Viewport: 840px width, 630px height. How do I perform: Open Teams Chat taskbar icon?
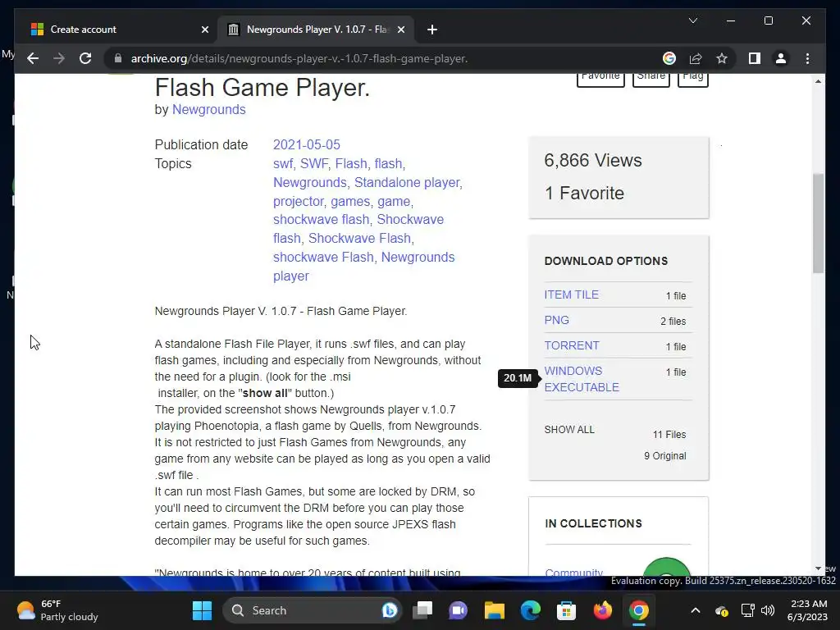click(x=458, y=610)
